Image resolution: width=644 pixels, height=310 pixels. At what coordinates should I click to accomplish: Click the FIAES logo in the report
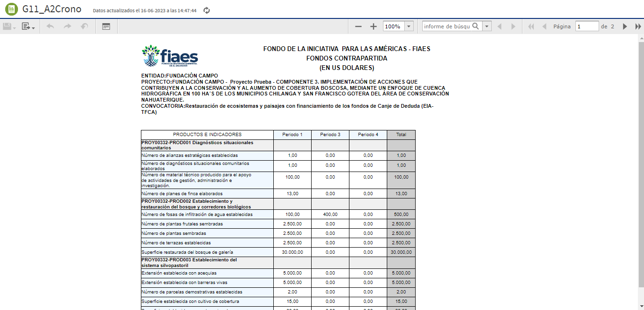point(170,56)
